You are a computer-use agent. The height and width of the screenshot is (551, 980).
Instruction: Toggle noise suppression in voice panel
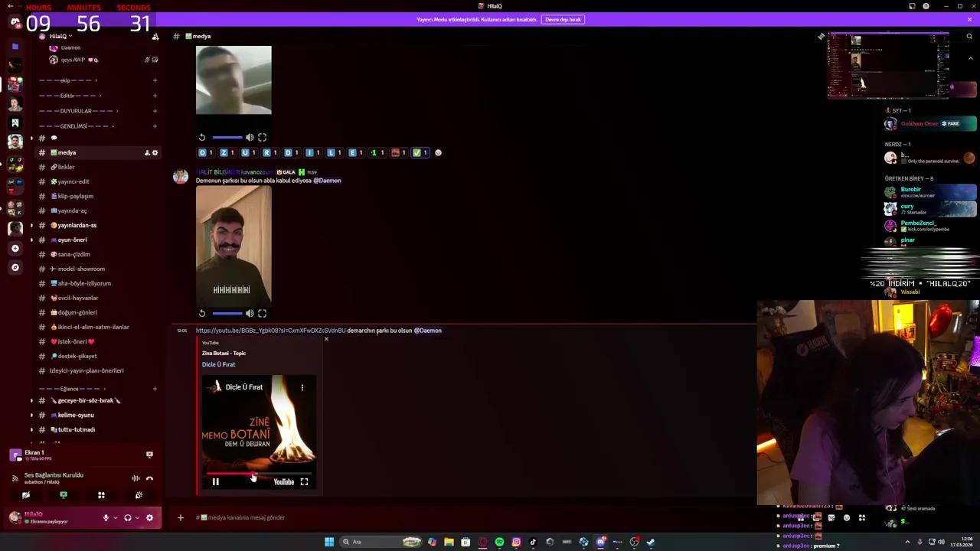[x=136, y=478]
